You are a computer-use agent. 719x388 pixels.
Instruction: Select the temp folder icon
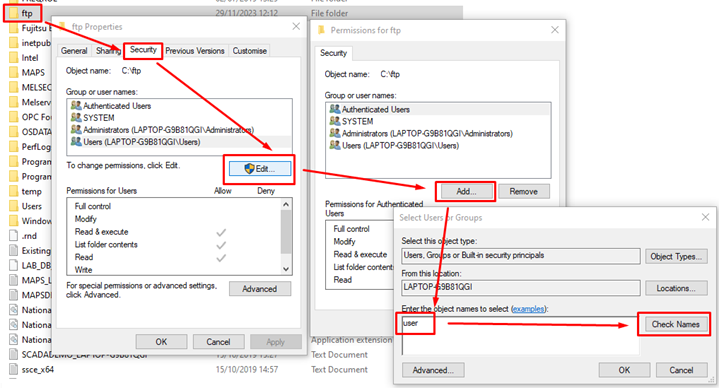(14, 191)
